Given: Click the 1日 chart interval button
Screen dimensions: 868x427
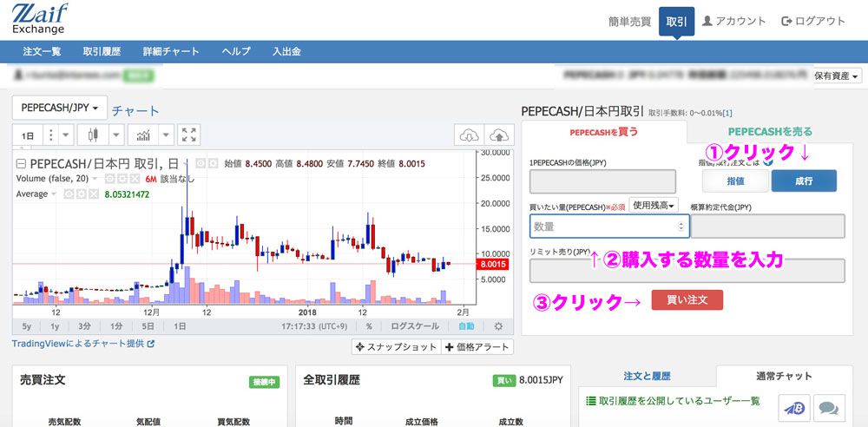Looking at the screenshot, I should click(x=28, y=135).
